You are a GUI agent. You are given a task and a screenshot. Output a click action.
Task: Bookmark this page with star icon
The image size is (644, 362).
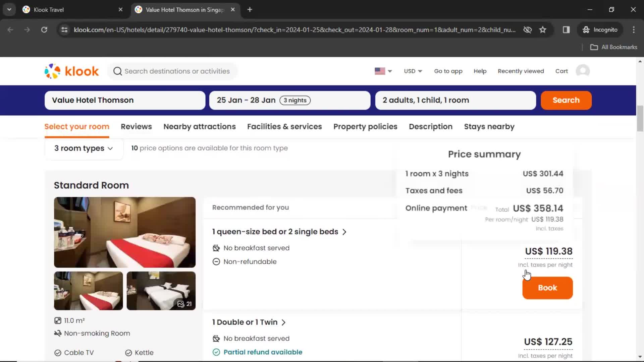[543, 30]
